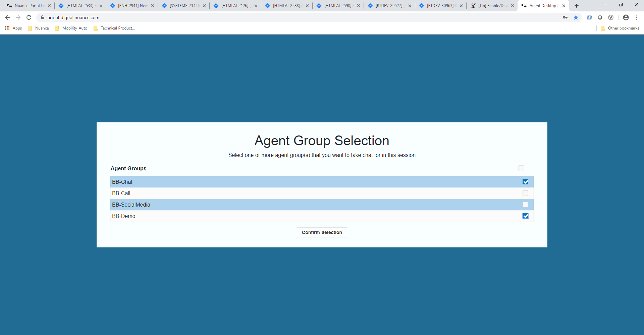Open Chrome's three-dot menu
The width and height of the screenshot is (644, 335).
pyautogui.click(x=637, y=17)
